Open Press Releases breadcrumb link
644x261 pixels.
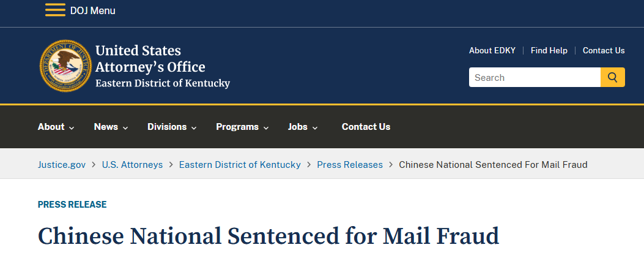coord(350,165)
